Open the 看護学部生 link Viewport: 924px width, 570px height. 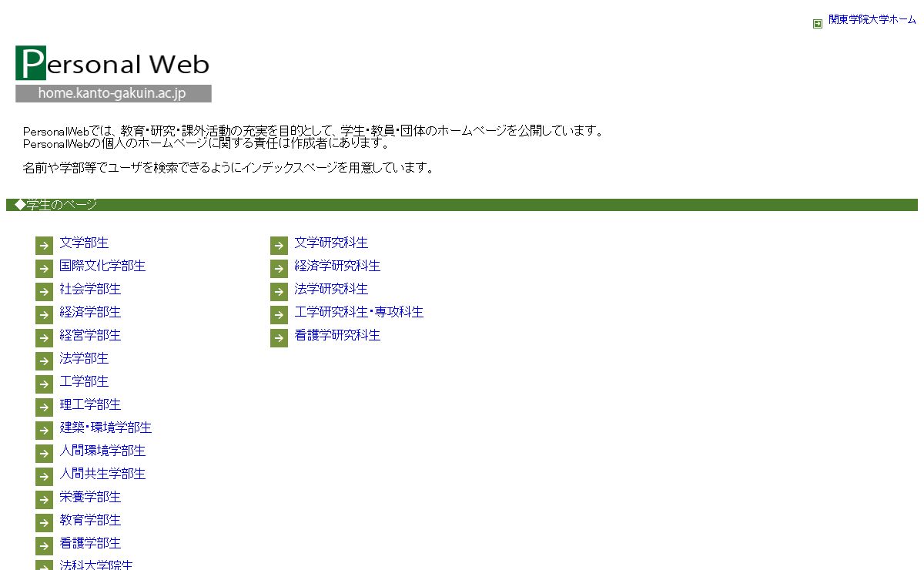point(90,543)
